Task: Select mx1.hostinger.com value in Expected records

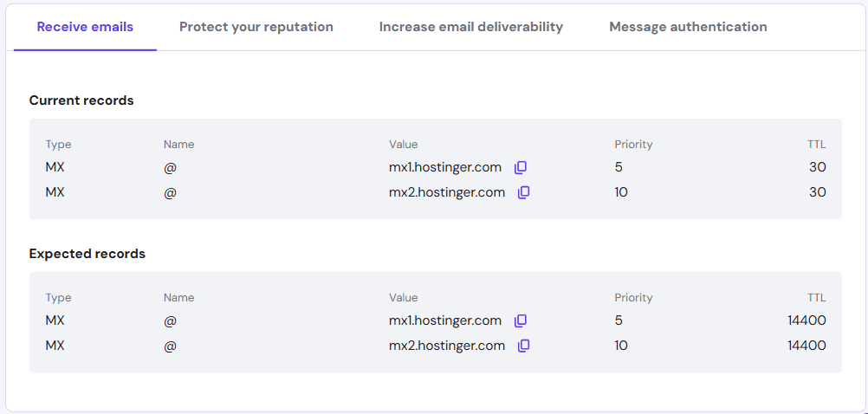Action: tap(445, 320)
